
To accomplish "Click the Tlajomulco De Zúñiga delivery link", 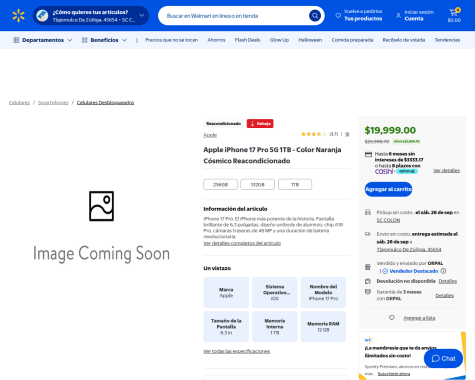I will [x=409, y=250].
